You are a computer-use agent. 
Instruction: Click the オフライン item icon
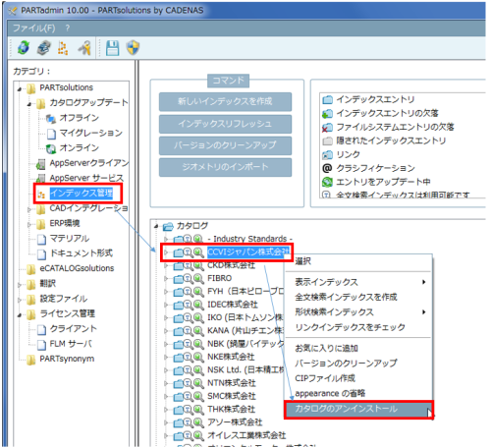[51, 118]
